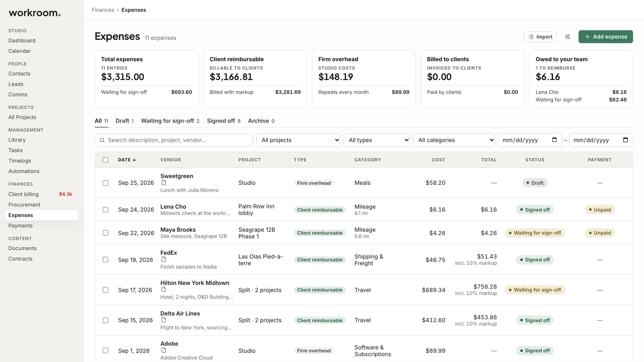Click the search description input field
Viewport: 644px width, 362px height.
174,140
